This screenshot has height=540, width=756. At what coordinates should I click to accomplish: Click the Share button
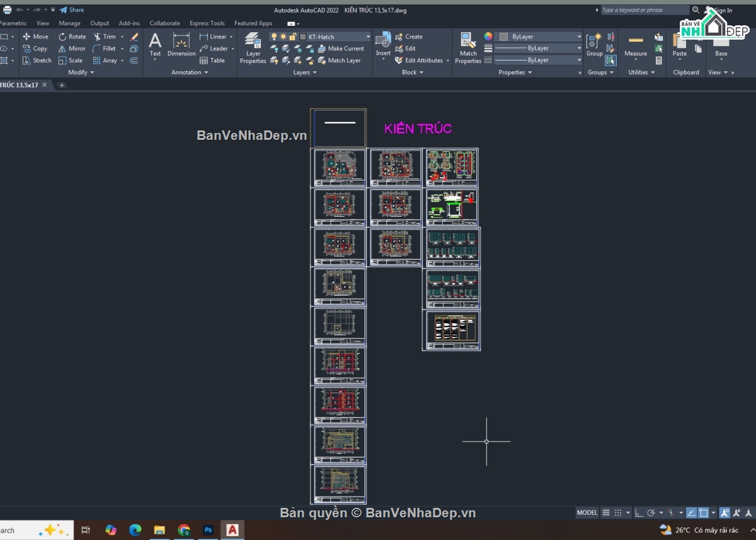click(x=72, y=10)
